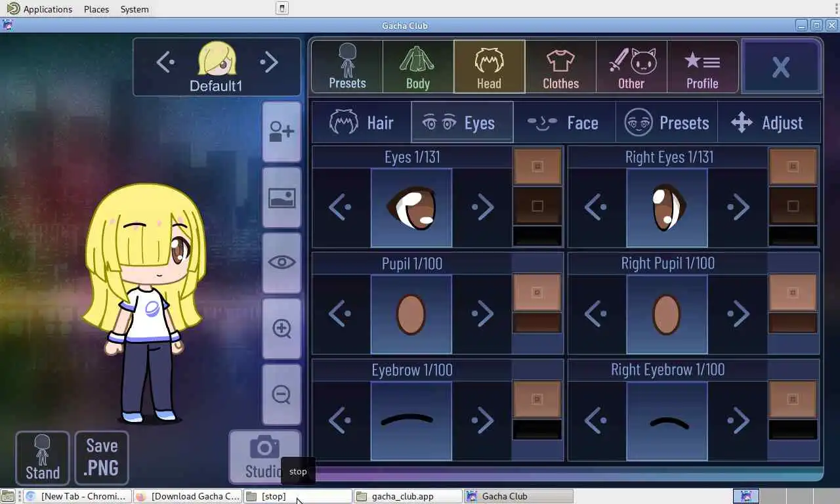Screen dimensions: 840x504
Task: Select the Head tab
Action: tap(489, 66)
